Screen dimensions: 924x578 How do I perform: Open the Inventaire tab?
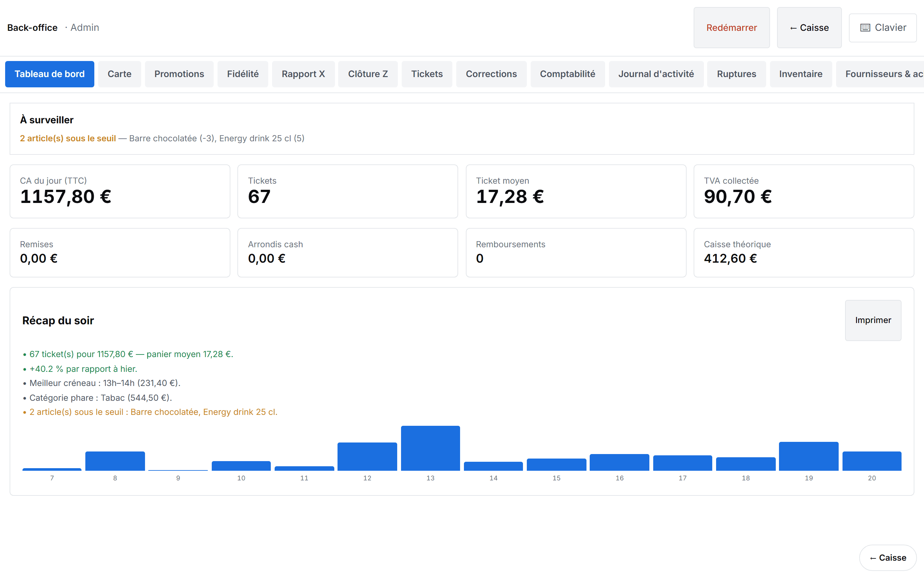tap(801, 74)
